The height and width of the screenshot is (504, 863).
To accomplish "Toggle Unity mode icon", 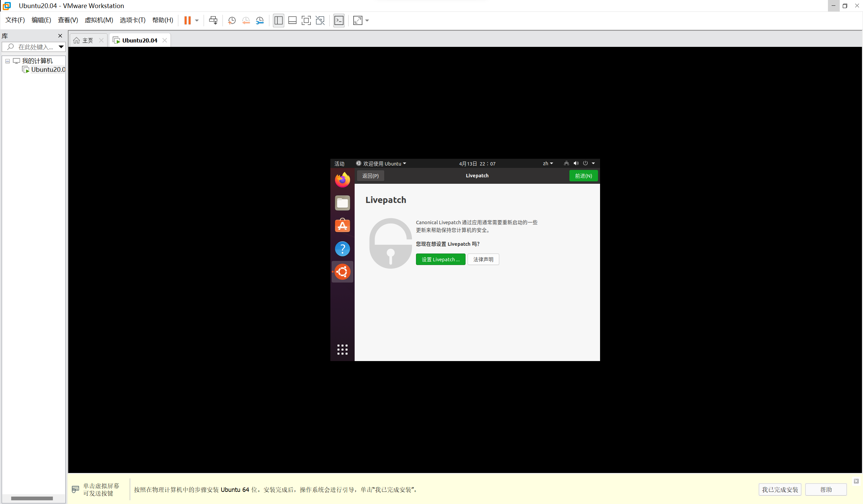I will [320, 20].
